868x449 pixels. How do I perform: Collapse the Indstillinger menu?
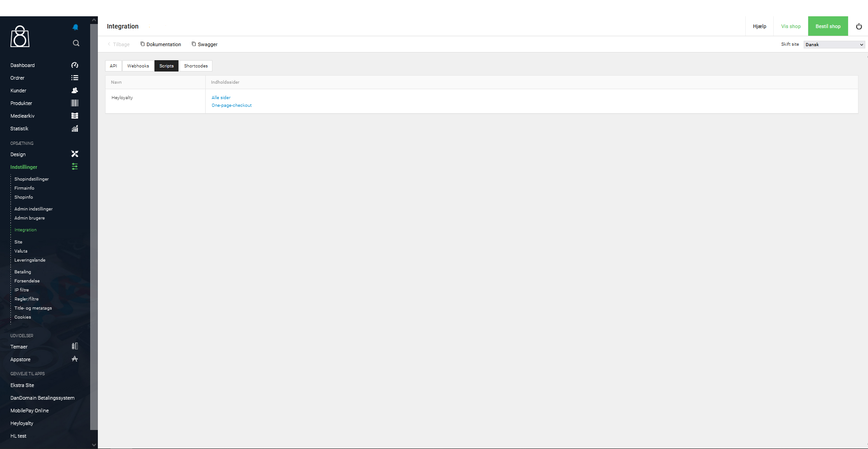tap(24, 167)
